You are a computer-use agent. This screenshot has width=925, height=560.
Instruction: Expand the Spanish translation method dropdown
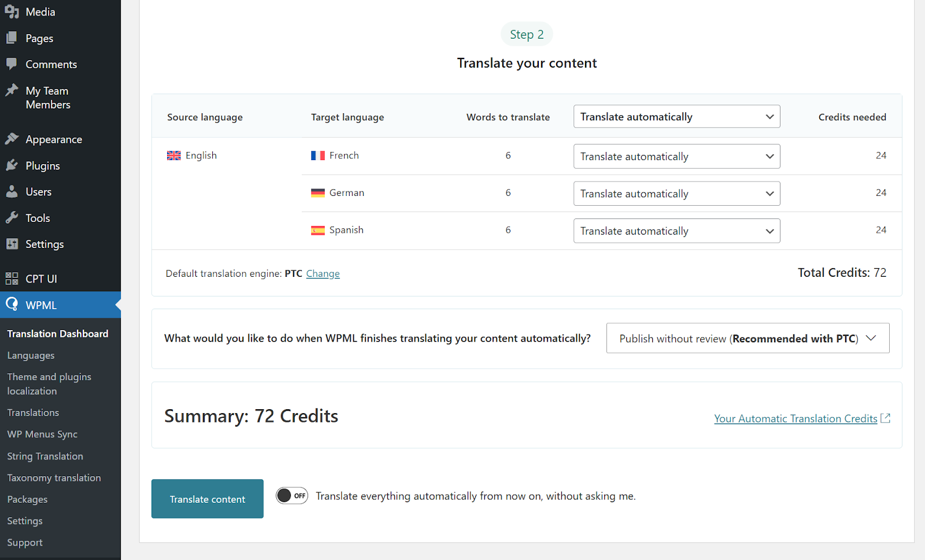(x=676, y=231)
